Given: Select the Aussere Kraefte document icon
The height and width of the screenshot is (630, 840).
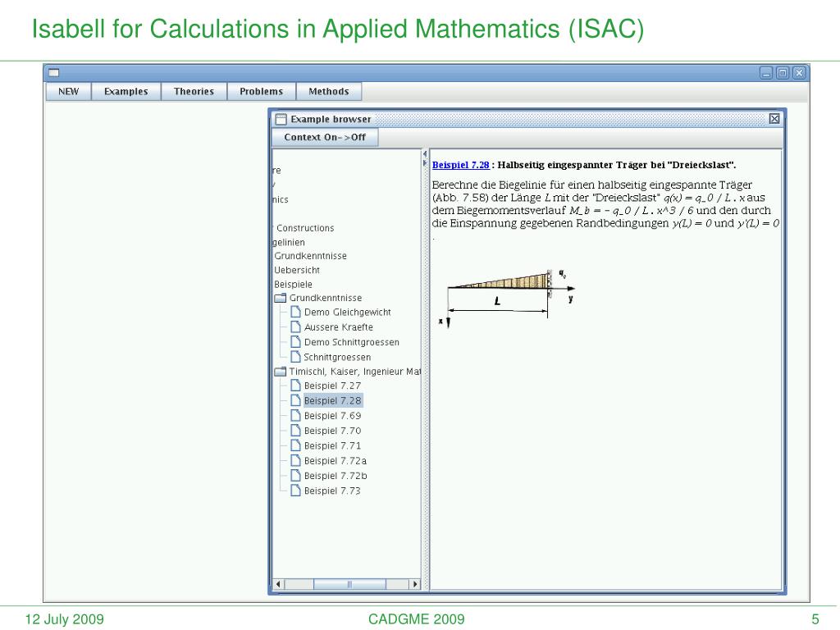Looking at the screenshot, I should (295, 326).
